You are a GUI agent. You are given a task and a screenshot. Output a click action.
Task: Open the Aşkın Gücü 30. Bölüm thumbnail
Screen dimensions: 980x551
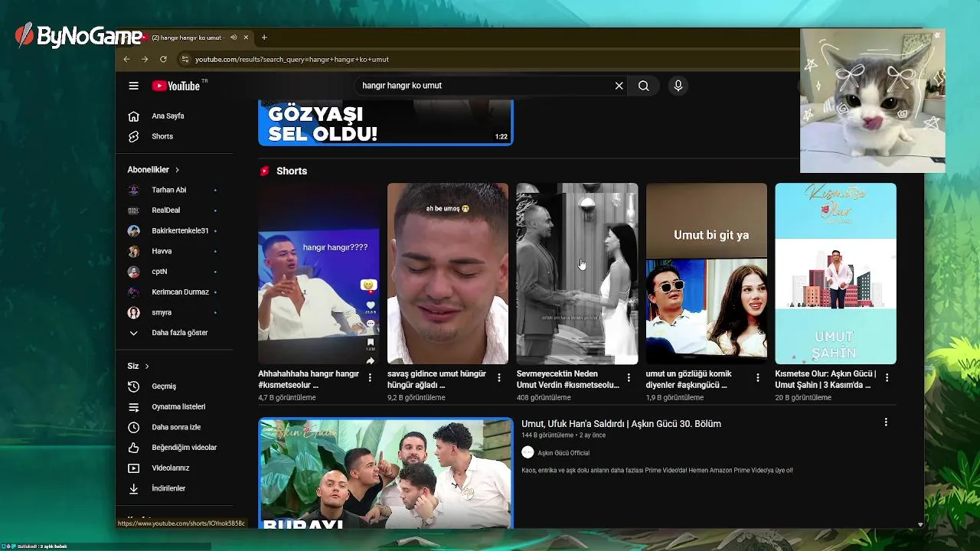coord(385,473)
